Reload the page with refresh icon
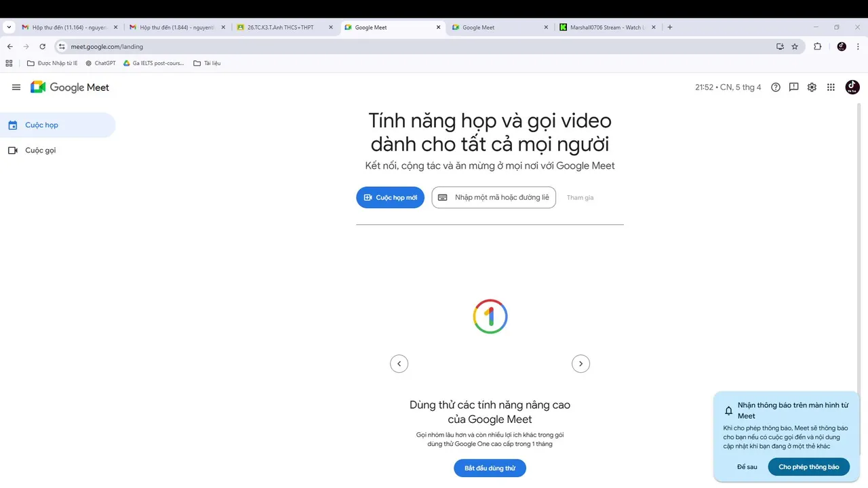Image resolution: width=868 pixels, height=488 pixels. (42, 47)
